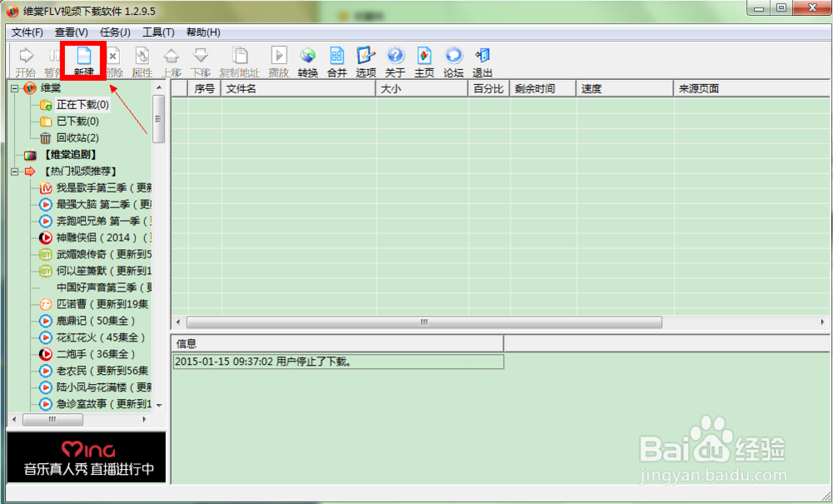This screenshot has width=833, height=504.
Task: Select 老农民 entry in the tree
Action: pos(102,371)
